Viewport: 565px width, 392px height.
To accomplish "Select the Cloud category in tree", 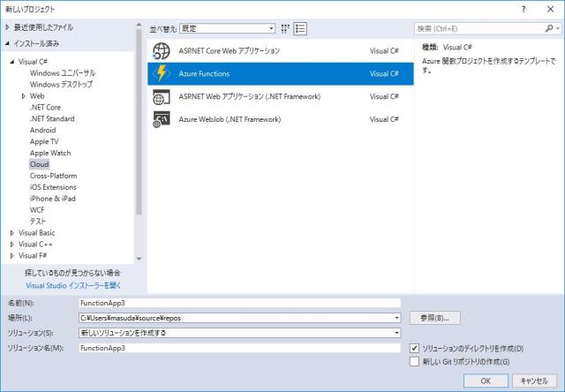I will [39, 164].
